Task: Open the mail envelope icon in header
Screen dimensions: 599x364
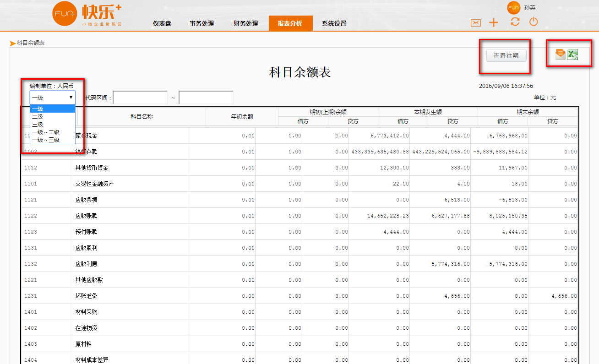Action: tap(476, 22)
